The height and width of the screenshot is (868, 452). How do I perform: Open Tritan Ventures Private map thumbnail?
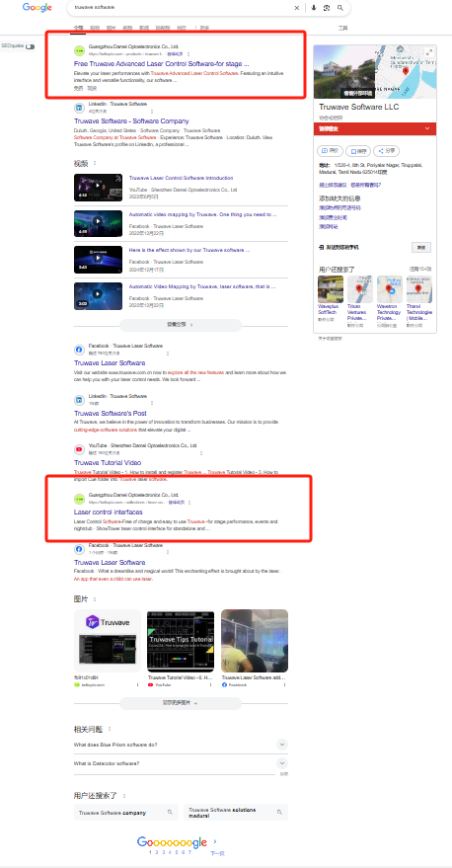(x=360, y=289)
